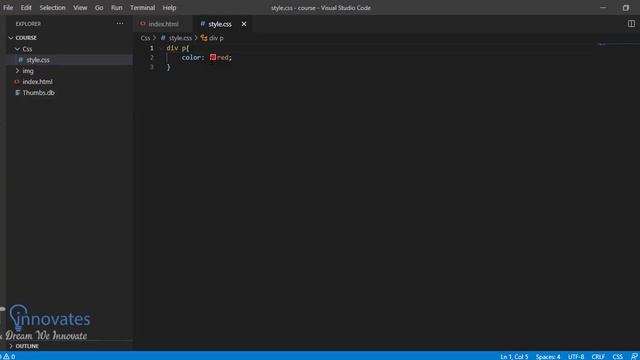Open Explorer more actions ellipsis
The height and width of the screenshot is (360, 640).
coord(120,24)
